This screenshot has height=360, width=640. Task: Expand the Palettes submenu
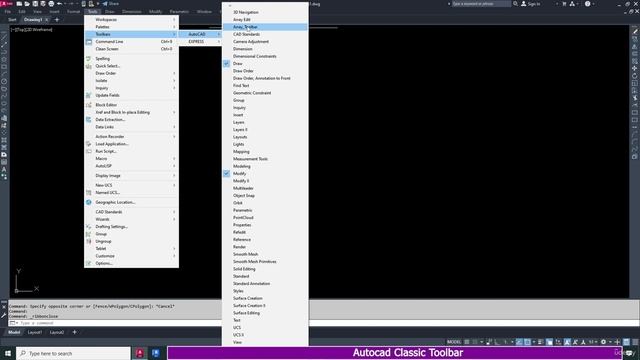click(x=131, y=27)
